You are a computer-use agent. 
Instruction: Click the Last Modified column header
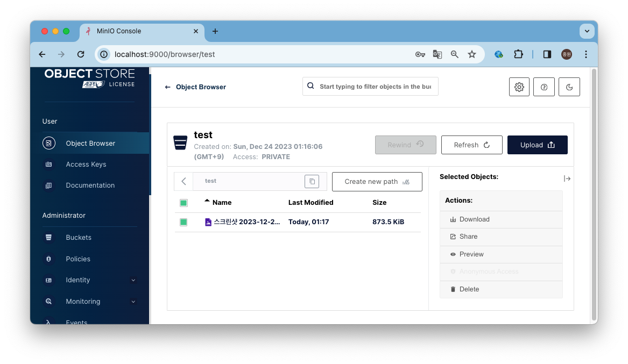(311, 202)
